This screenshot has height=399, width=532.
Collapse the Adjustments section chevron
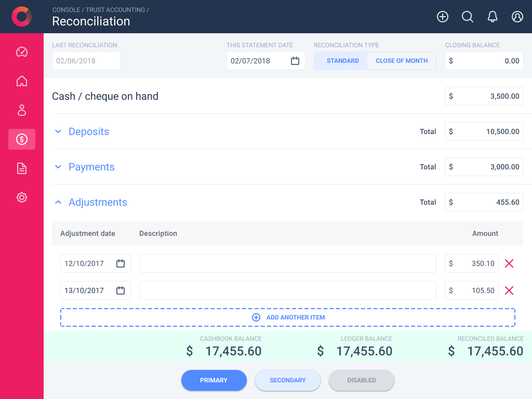(58, 202)
